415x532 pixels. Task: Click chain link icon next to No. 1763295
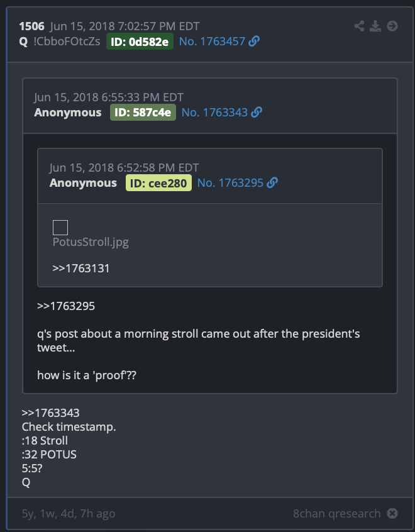tap(272, 183)
